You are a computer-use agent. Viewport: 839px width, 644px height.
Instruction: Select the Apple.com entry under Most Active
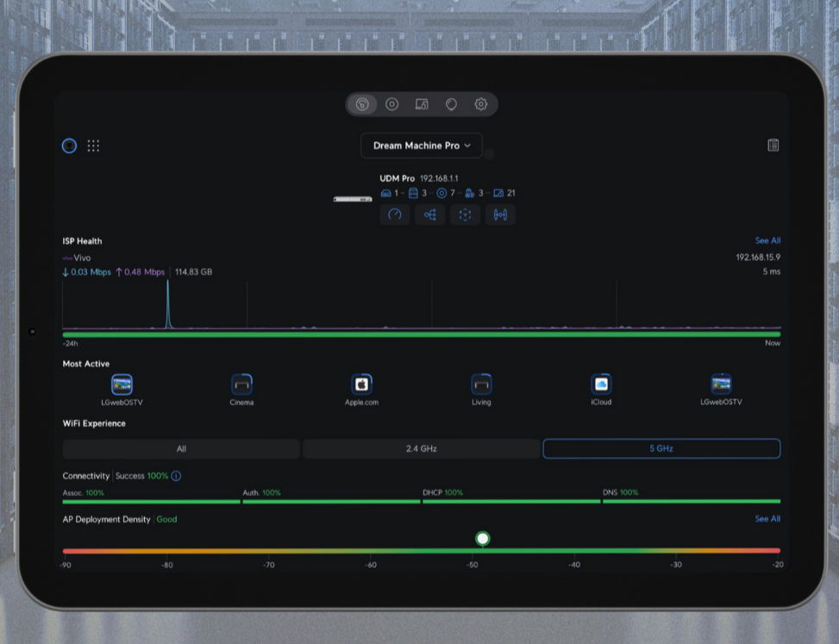point(361,385)
